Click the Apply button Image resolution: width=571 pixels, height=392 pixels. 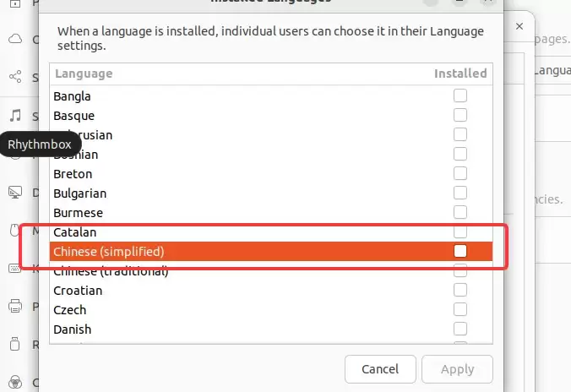point(457,369)
